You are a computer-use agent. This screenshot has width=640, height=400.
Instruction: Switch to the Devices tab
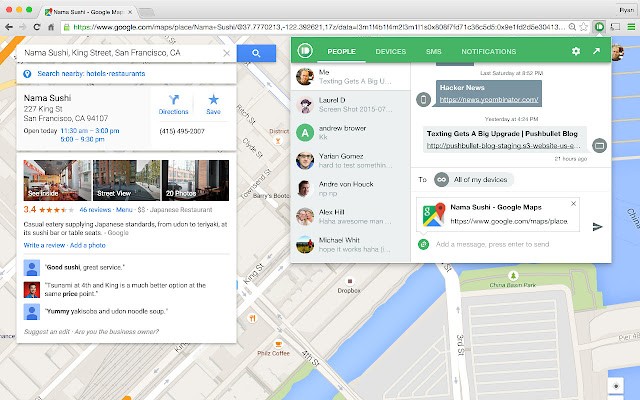click(390, 50)
